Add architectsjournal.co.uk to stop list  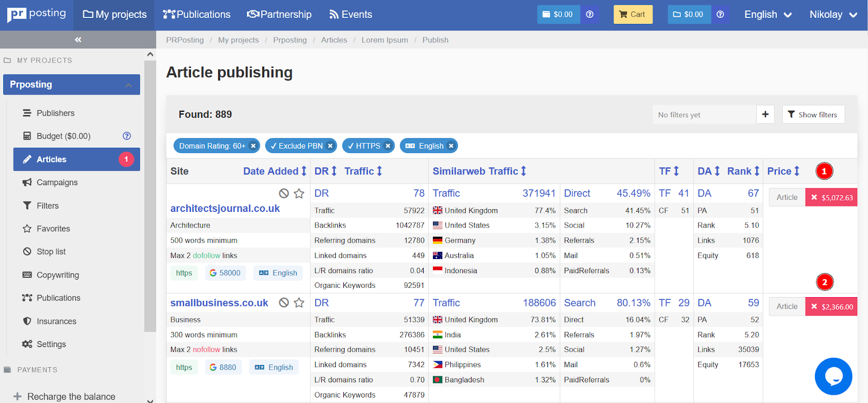pos(284,193)
